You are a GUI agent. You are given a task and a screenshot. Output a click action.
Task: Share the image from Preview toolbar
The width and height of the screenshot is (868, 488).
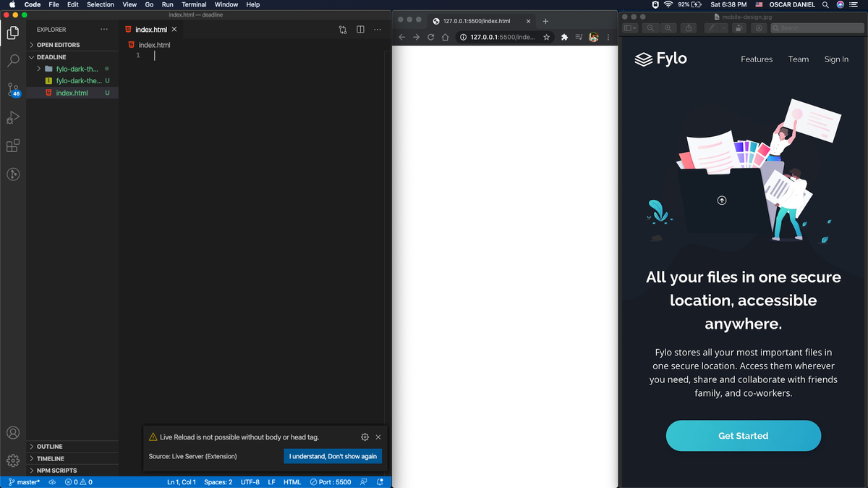689,28
